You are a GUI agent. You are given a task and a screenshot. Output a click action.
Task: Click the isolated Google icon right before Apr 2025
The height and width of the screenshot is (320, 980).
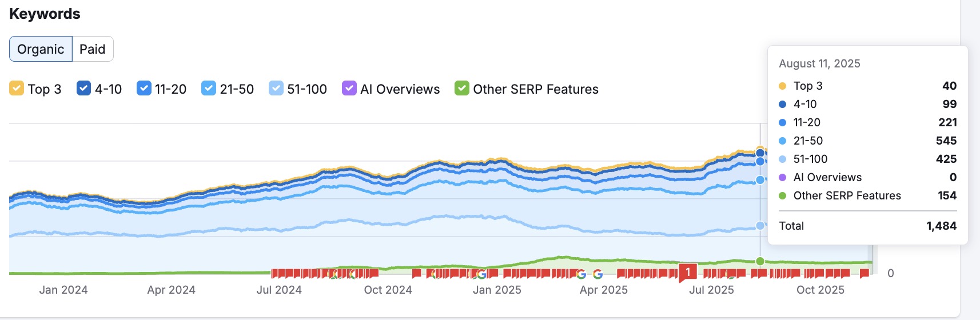[598, 274]
